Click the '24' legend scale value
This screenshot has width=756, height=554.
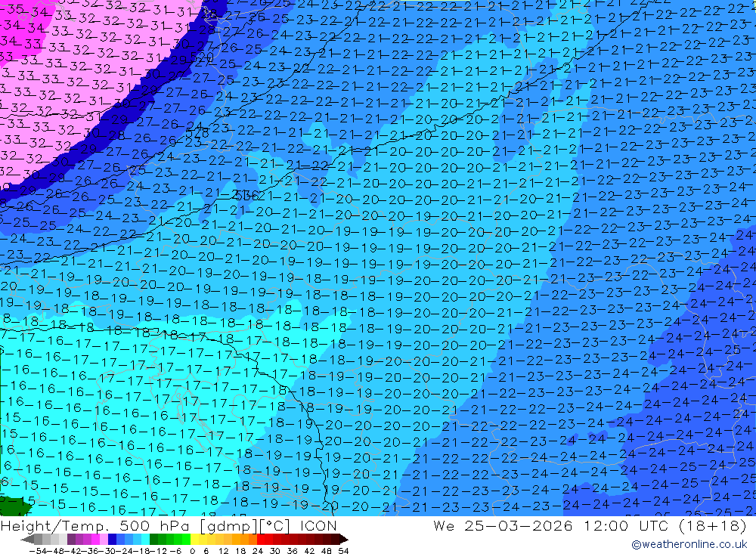258,551
